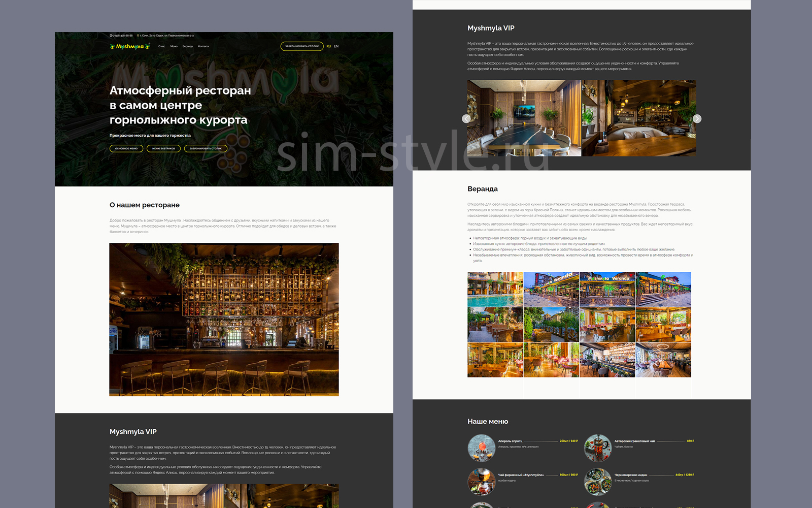
Task: Click the address with the location pin icon
Action: (165, 36)
